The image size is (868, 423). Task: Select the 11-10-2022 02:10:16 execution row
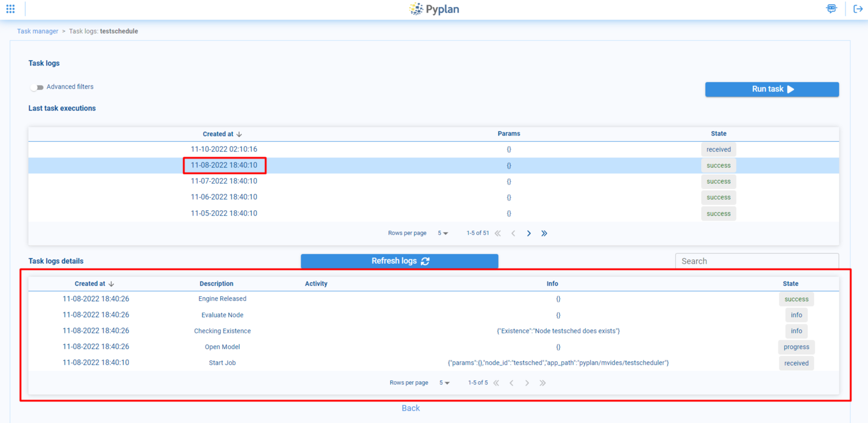tap(224, 149)
